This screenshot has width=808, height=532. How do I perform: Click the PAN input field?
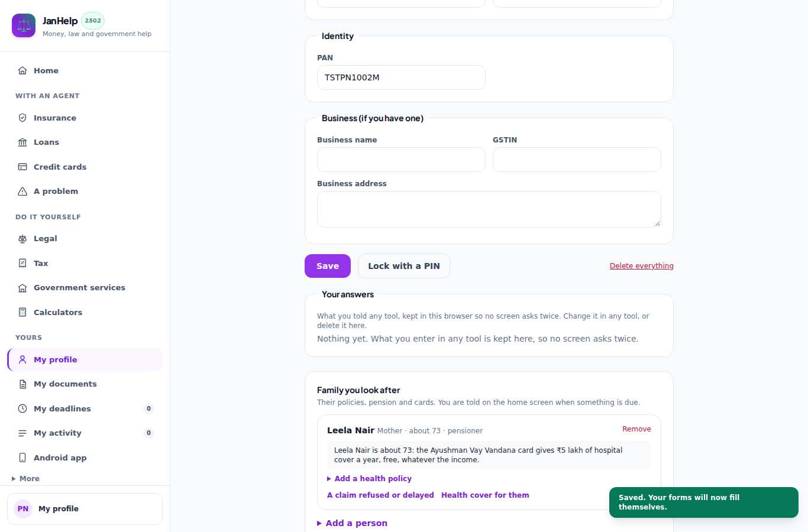coord(401,77)
